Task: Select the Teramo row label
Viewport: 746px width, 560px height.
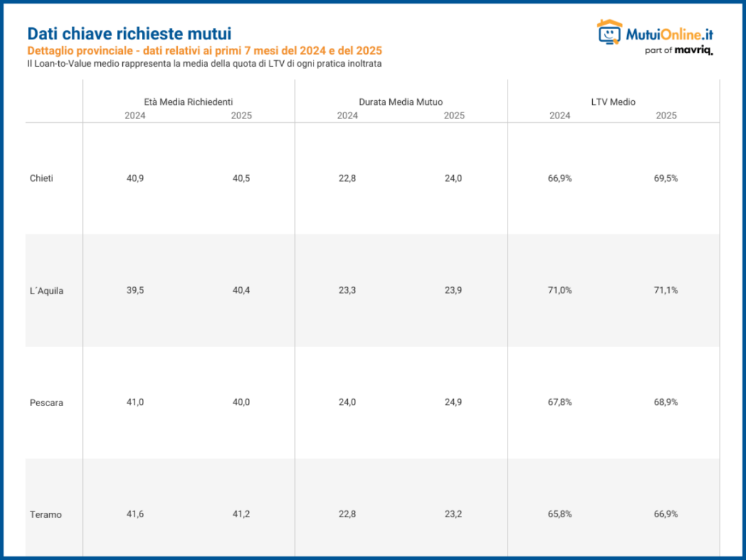Action: pos(45,515)
